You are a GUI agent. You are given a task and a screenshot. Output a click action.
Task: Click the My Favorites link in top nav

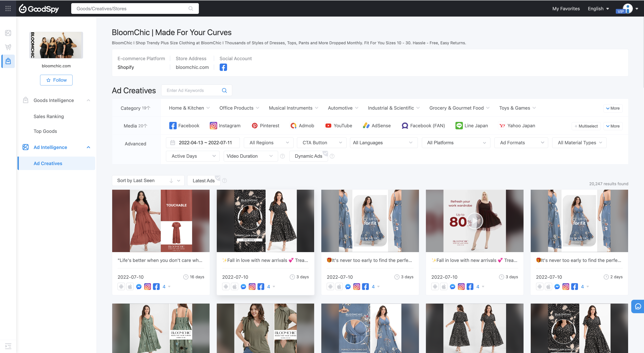[566, 8]
